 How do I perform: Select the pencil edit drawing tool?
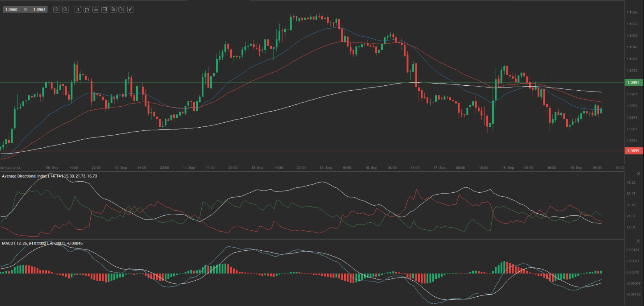122,9
